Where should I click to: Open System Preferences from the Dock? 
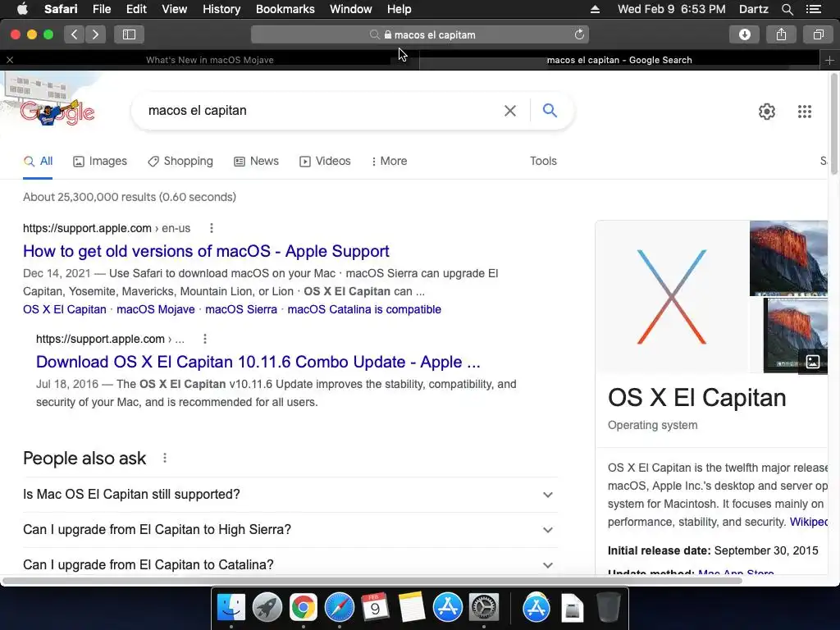pyautogui.click(x=484, y=607)
